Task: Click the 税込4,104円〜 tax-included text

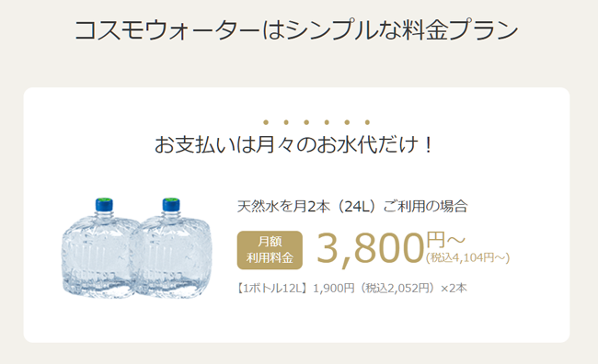Action: tap(468, 258)
